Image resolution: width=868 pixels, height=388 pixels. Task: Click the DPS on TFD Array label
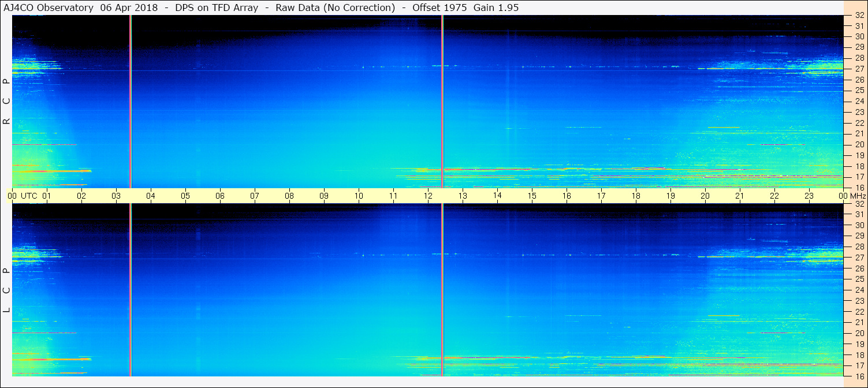pyautogui.click(x=217, y=8)
